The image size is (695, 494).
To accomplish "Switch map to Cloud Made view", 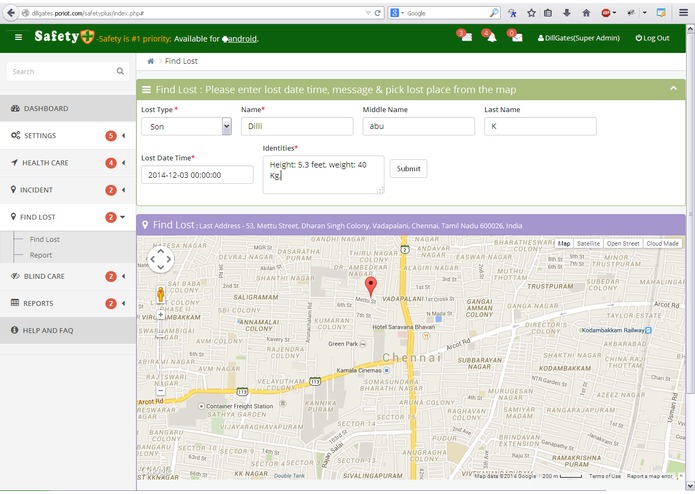I will [x=662, y=243].
